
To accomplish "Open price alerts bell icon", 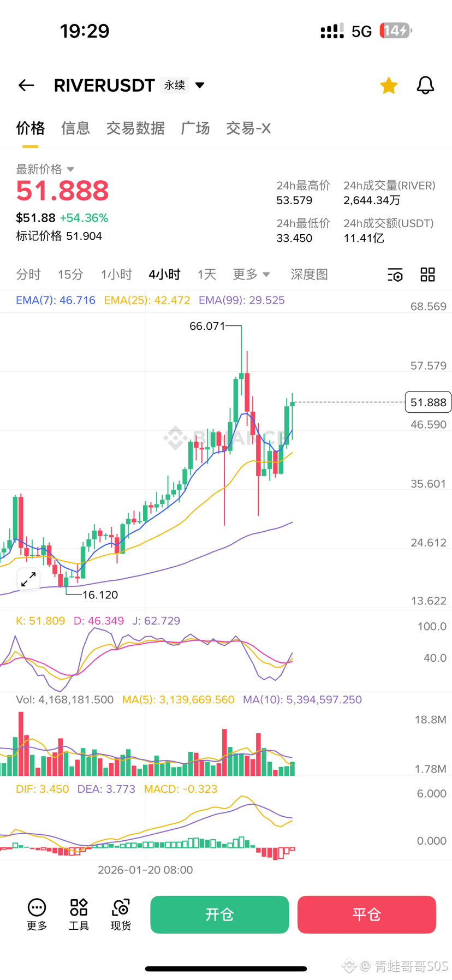I will tap(425, 85).
